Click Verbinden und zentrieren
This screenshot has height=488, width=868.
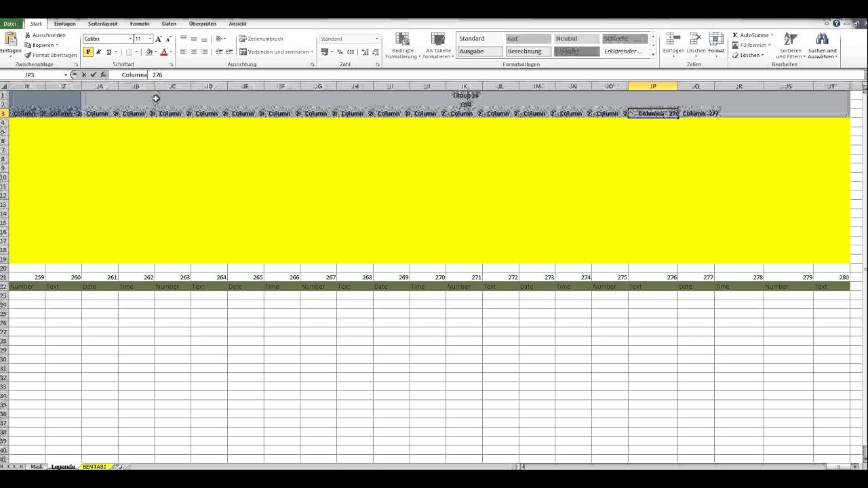(276, 52)
